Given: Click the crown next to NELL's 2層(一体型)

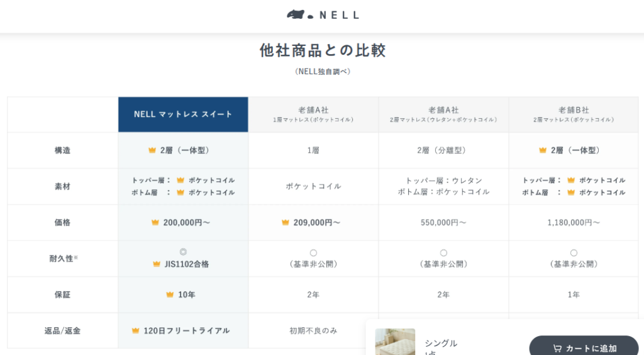Looking at the screenshot, I should tap(152, 150).
